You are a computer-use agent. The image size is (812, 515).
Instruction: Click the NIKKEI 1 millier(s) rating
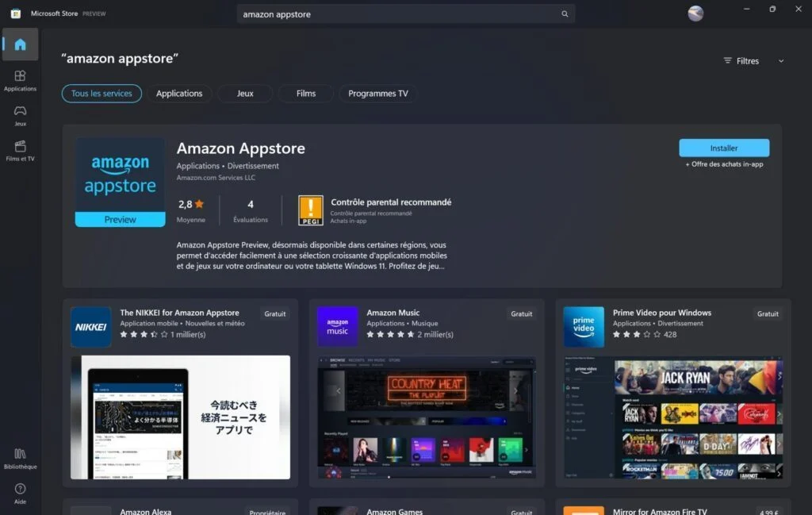[163, 335]
